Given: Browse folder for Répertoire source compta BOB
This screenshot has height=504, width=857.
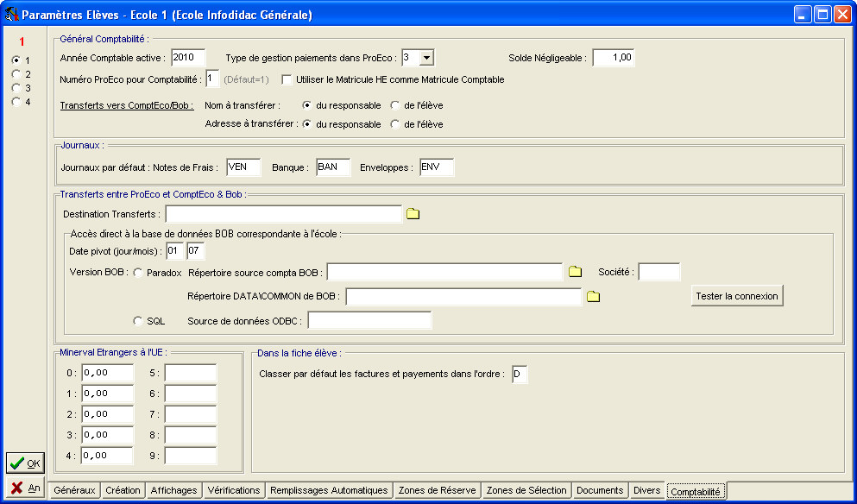Looking at the screenshot, I should (575, 272).
